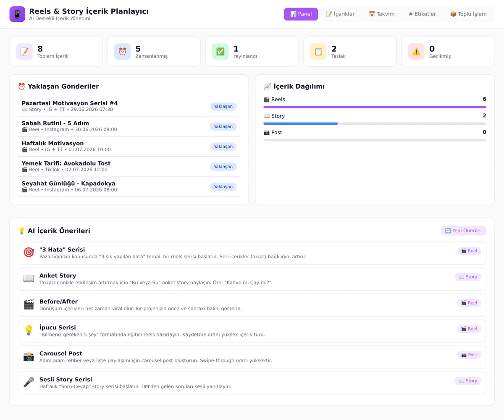Click the microphone icon beside Sesli Story Serisi
The height and width of the screenshot is (420, 504).
pyautogui.click(x=29, y=383)
